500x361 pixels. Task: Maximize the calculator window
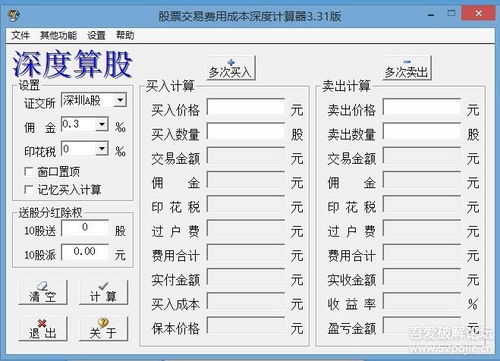(x=451, y=13)
